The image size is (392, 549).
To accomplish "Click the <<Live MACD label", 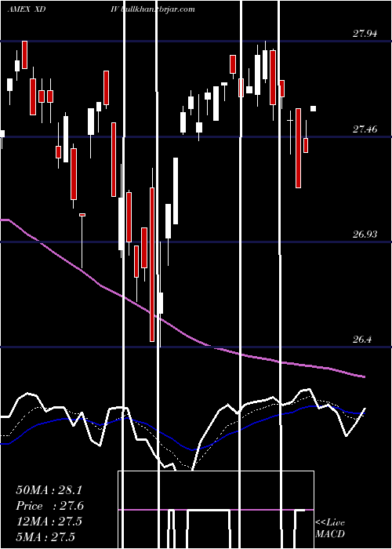I will [330, 528].
